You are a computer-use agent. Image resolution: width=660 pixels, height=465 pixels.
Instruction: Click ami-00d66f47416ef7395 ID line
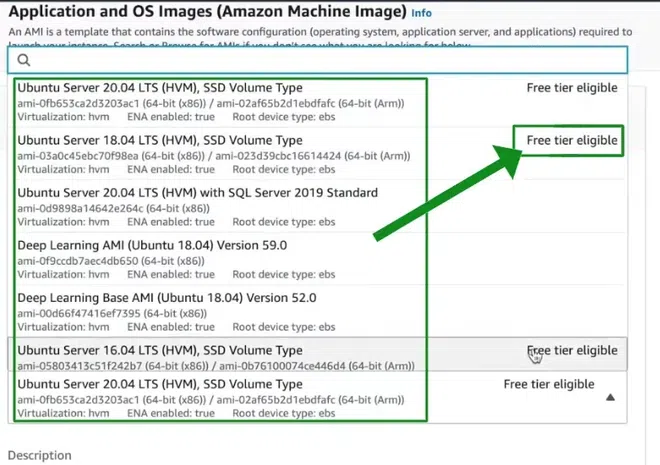click(x=112, y=314)
